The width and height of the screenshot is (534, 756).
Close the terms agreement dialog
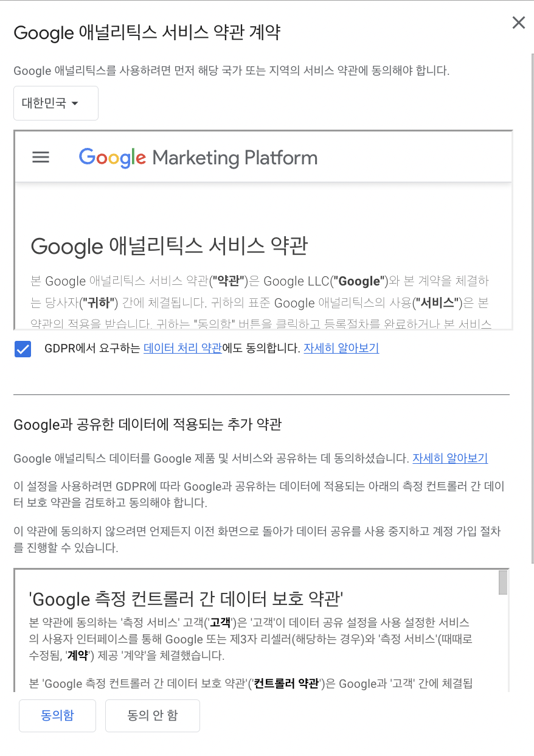(518, 23)
